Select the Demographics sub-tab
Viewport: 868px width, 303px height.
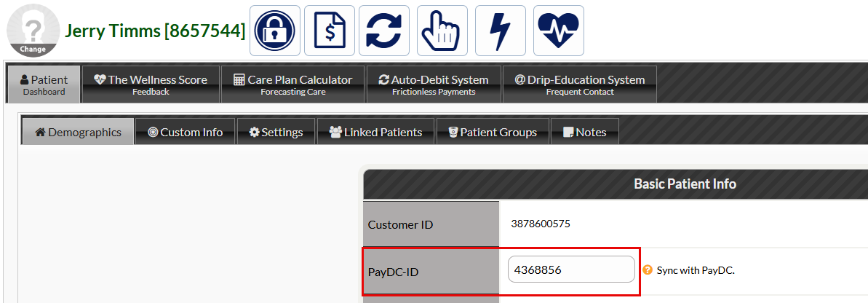78,132
